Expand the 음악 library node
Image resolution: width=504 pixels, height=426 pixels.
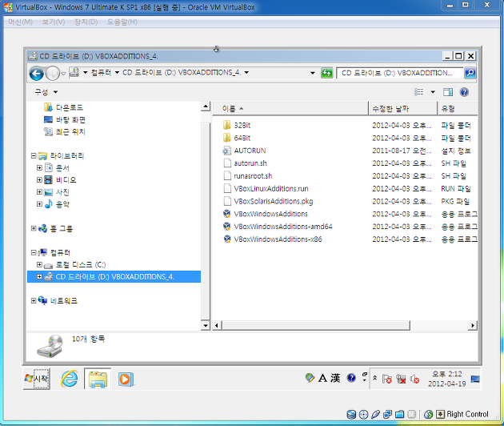(39, 204)
